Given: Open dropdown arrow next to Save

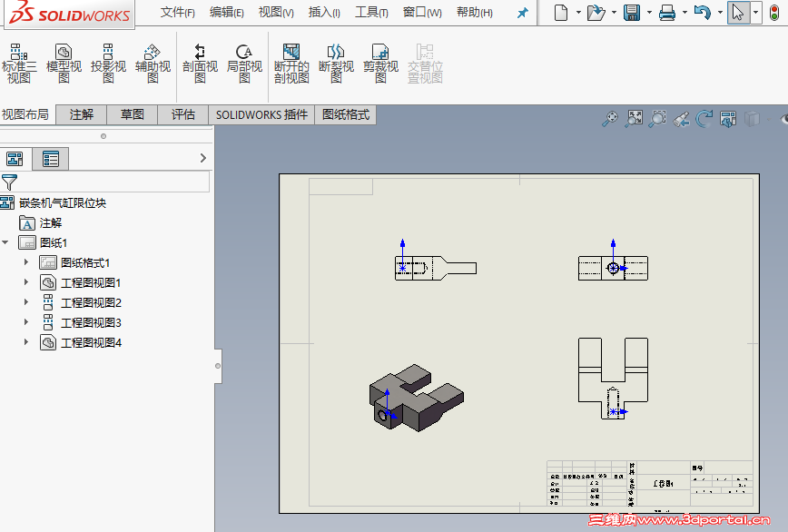Looking at the screenshot, I should coord(649,12).
